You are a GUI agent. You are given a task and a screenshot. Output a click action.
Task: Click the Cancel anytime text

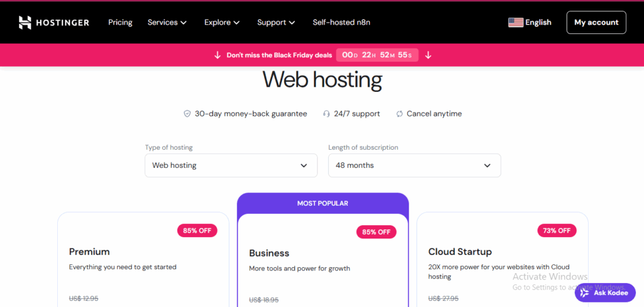pyautogui.click(x=434, y=114)
